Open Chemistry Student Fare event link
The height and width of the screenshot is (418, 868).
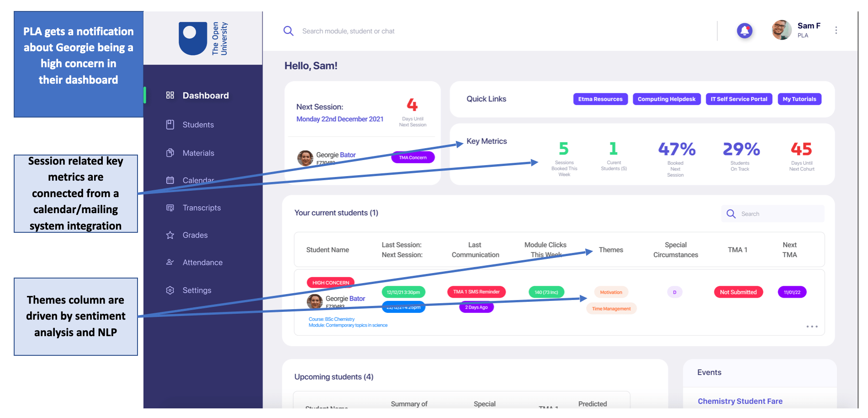click(740, 401)
